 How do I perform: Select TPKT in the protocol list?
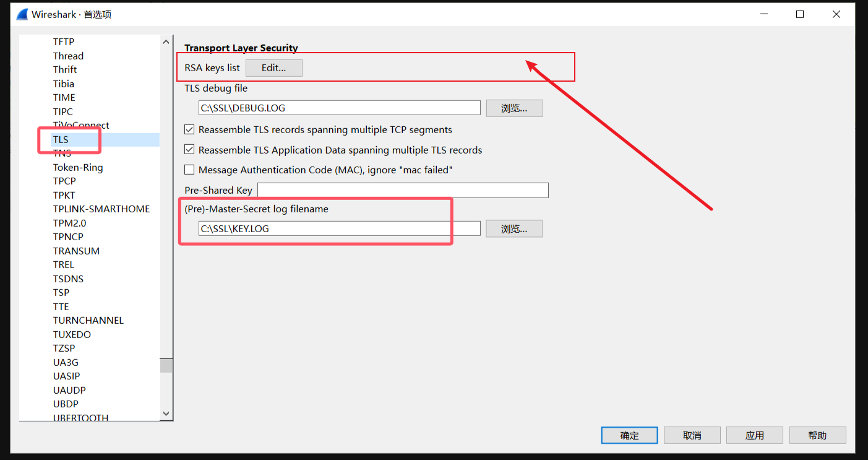point(64,196)
